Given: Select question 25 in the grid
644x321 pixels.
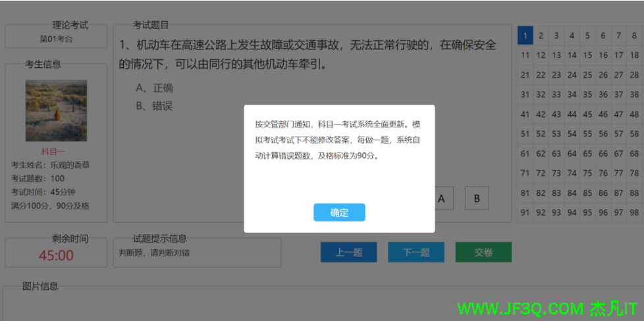Looking at the screenshot, I should (x=587, y=75).
